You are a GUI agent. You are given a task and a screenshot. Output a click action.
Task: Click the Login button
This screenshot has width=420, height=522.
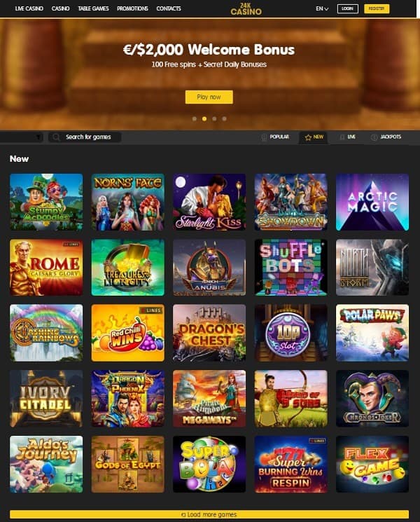tap(347, 8)
